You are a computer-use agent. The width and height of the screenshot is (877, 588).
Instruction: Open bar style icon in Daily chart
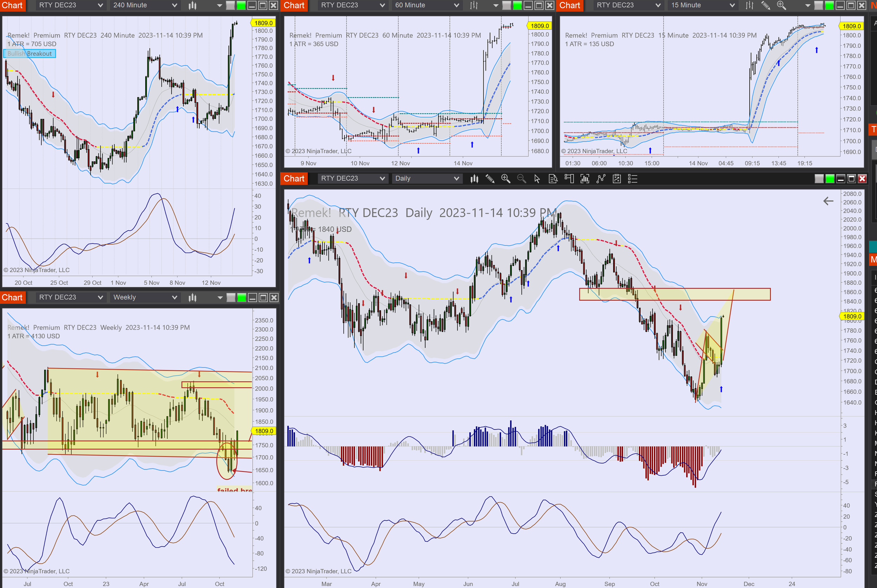474,179
